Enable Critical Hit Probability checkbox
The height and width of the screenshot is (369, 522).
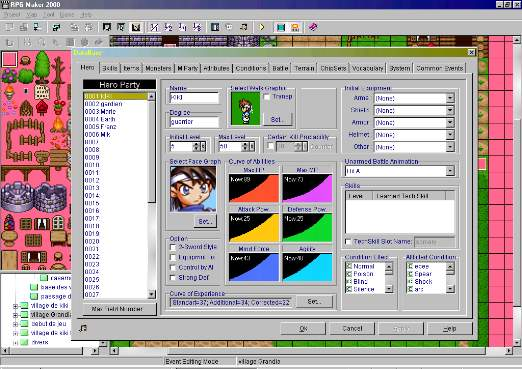(x=271, y=146)
